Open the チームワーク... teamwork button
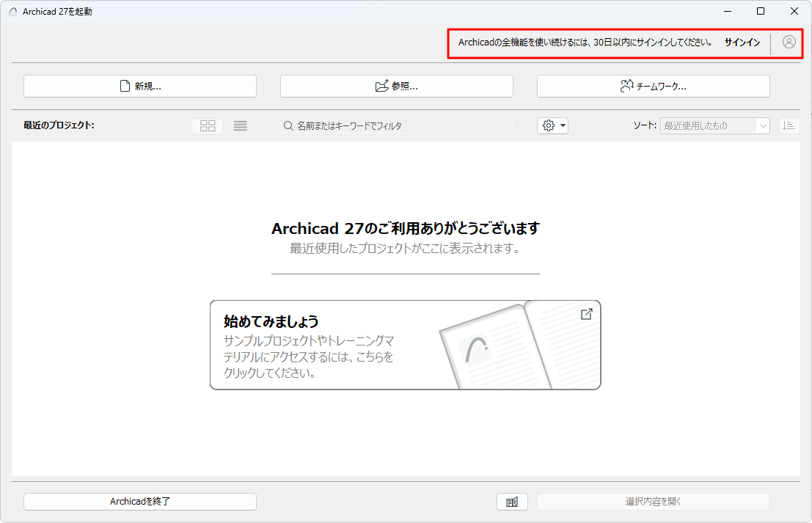 tap(653, 86)
